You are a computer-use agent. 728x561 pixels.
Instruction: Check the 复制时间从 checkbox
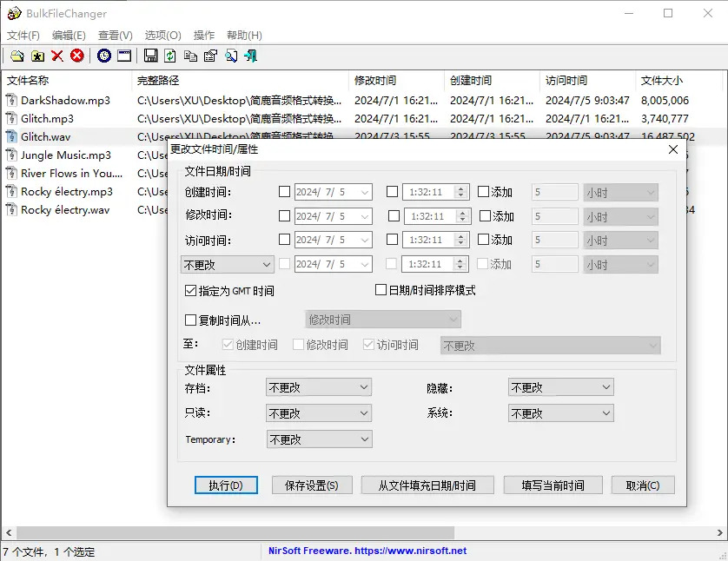pyautogui.click(x=193, y=320)
